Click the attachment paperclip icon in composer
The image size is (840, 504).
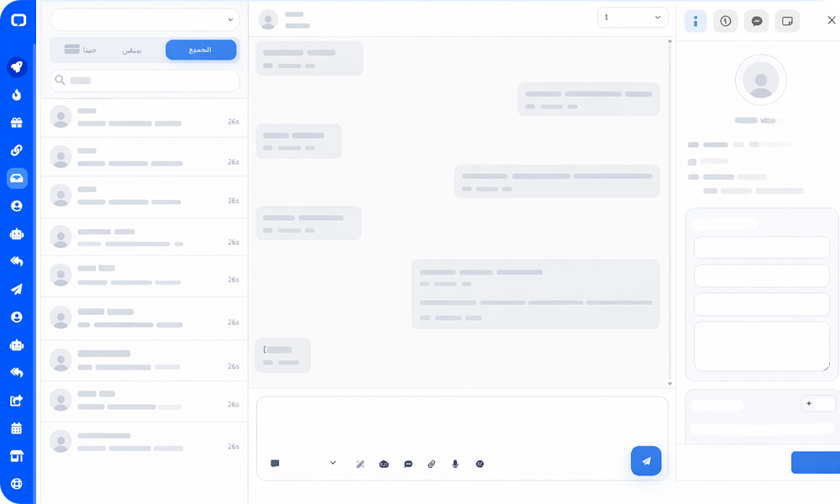(x=432, y=464)
